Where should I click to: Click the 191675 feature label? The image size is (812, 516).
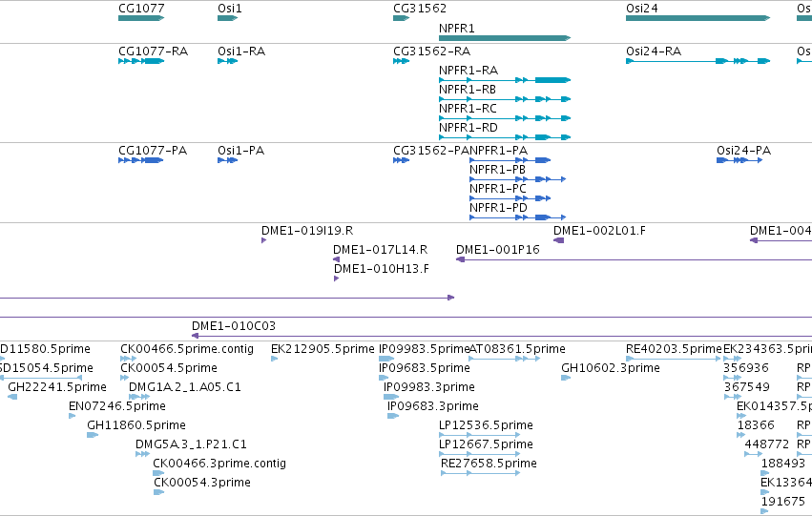782,502
